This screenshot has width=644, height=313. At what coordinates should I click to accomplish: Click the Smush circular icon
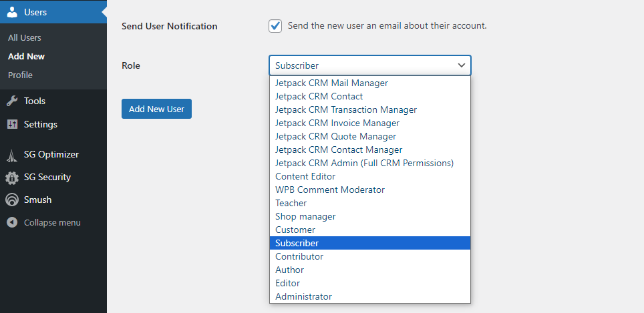[x=12, y=200]
